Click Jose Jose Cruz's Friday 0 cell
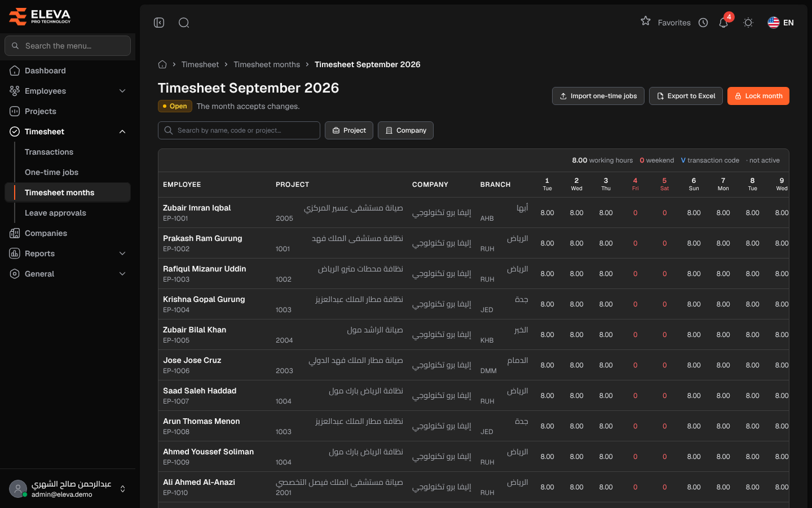 (635, 365)
